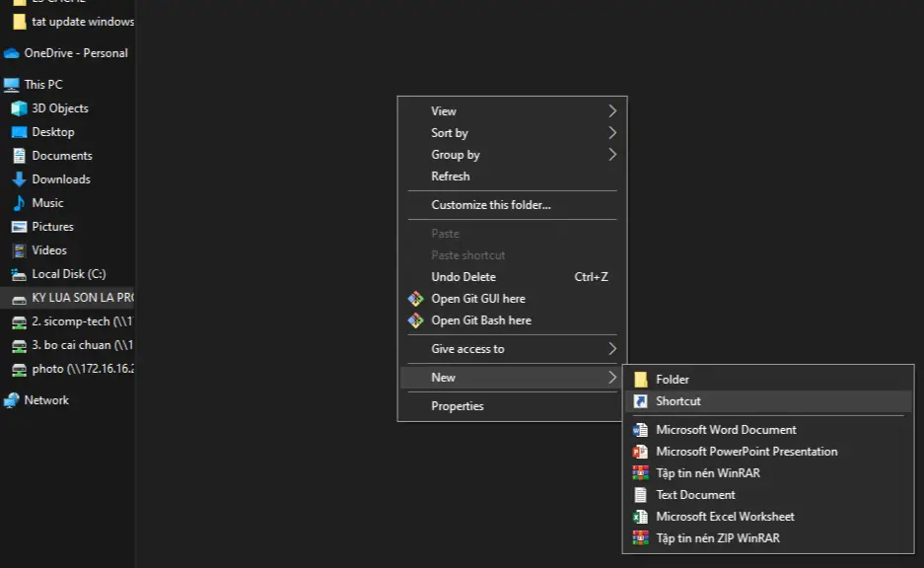The height and width of the screenshot is (568, 924).
Task: Open Network in the navigation pane
Action: pos(46,400)
